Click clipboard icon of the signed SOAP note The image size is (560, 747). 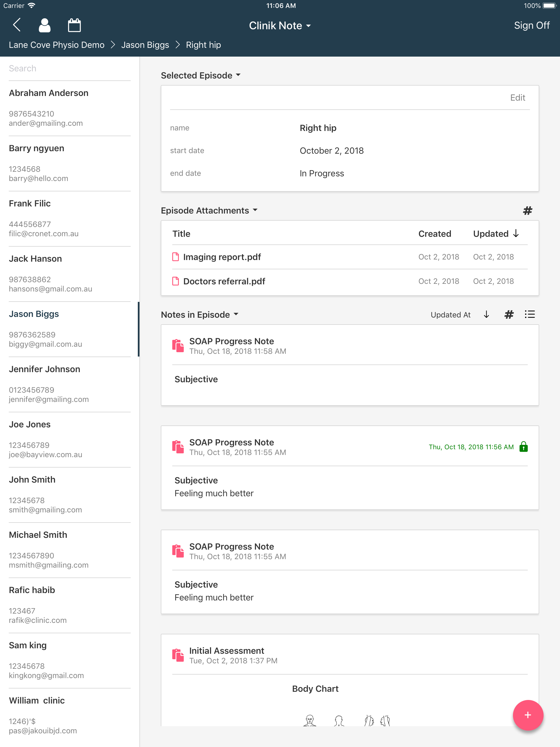(178, 447)
